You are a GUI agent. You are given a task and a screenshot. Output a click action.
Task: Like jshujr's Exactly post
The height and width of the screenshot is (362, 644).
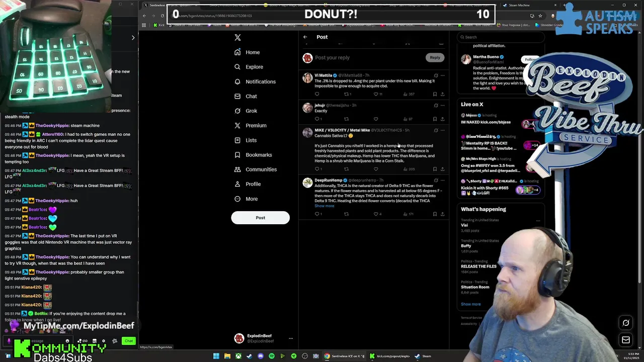[376, 119]
